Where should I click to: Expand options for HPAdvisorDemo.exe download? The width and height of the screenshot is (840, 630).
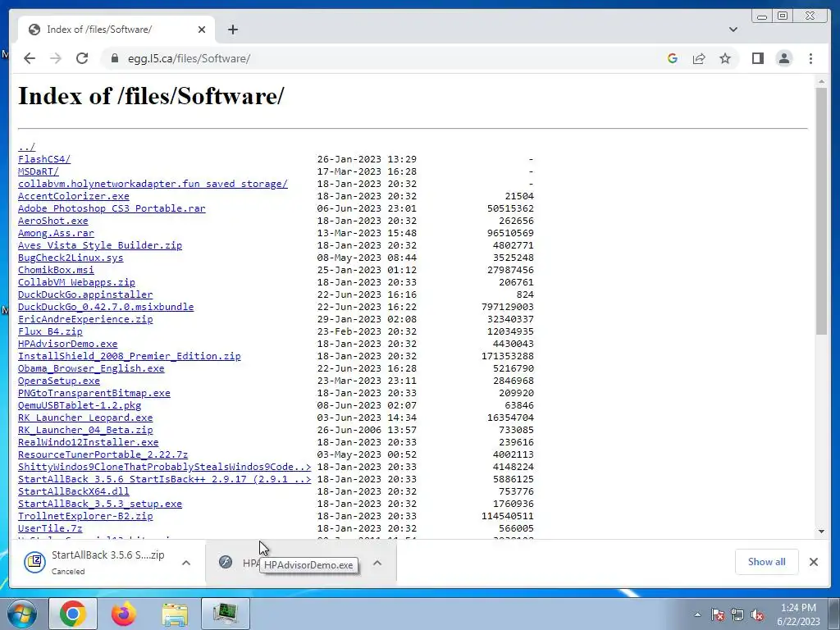coord(377,563)
